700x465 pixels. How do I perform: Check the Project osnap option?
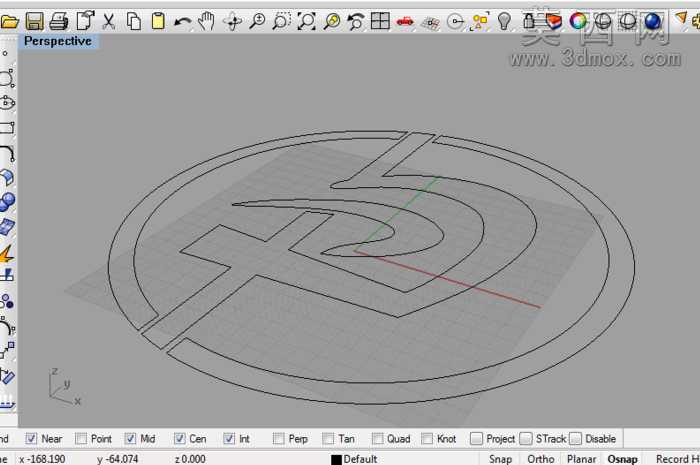click(x=477, y=439)
